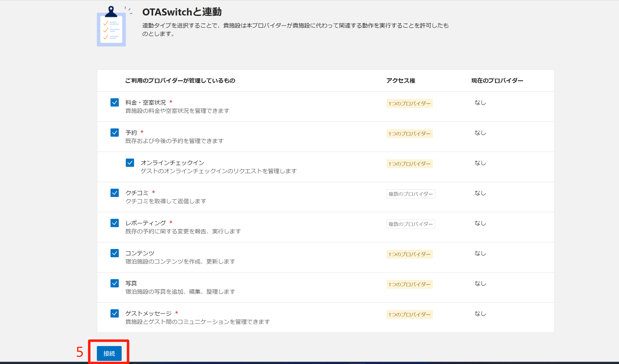Viewport: 619px width, 364px height.
Task: Click the 料金・空室状況 label
Action: tap(146, 102)
